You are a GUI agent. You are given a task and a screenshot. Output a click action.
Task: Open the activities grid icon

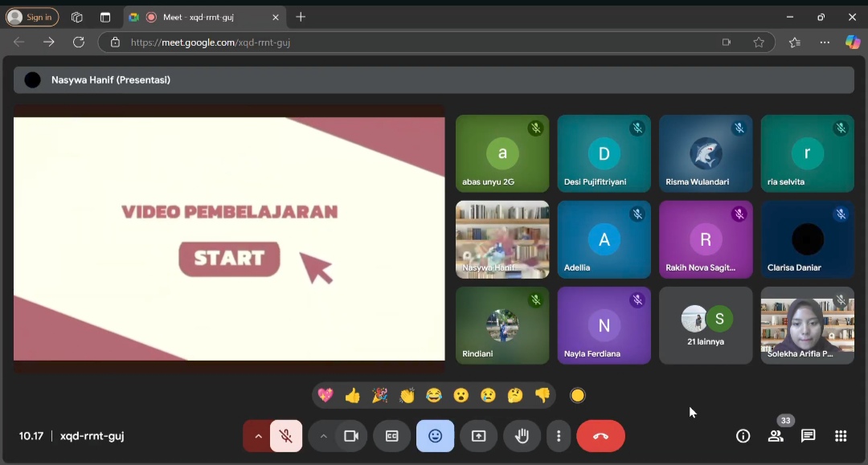(841, 436)
